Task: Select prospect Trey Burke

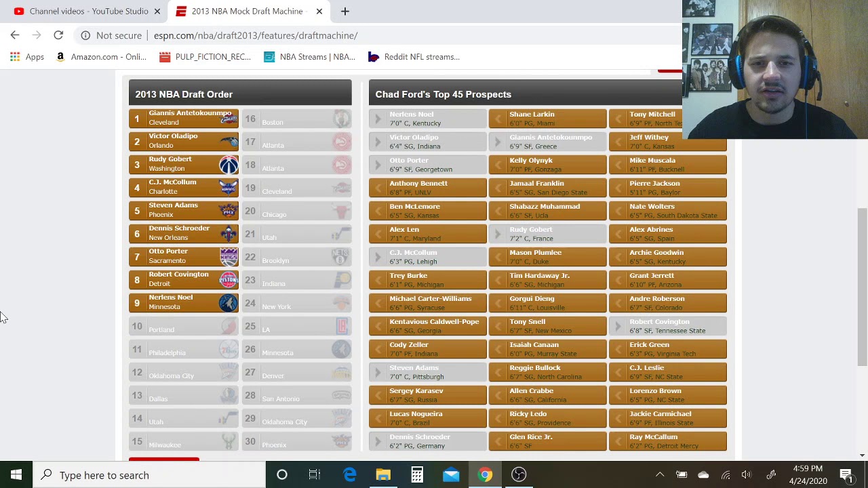Action: [x=428, y=280]
